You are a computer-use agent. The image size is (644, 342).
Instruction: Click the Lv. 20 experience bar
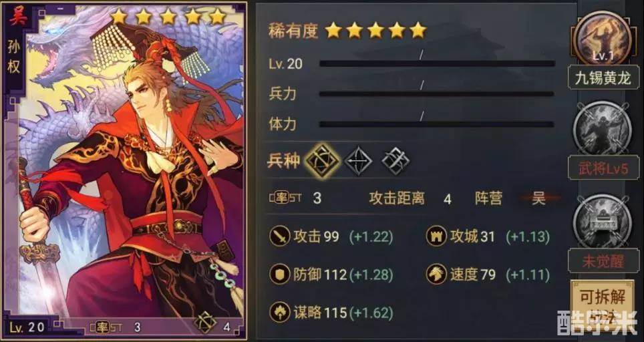[437, 63]
